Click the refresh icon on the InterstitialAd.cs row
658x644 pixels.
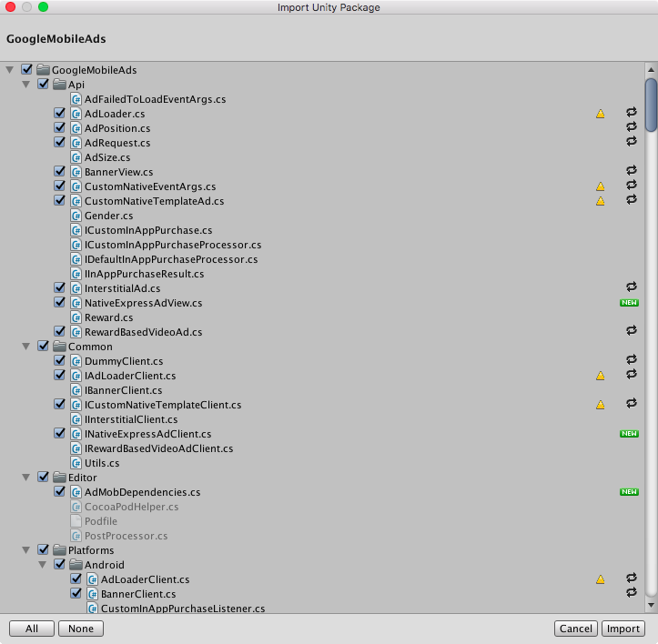click(631, 287)
